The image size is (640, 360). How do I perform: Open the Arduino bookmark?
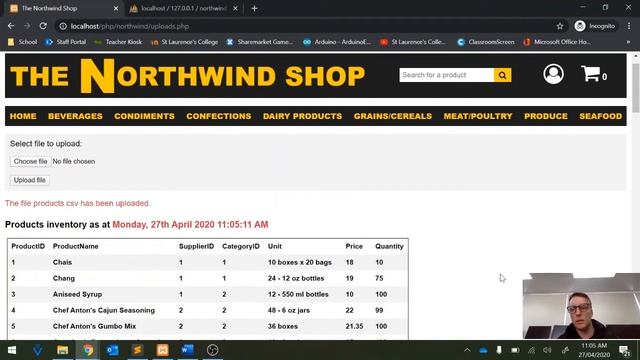(337, 42)
